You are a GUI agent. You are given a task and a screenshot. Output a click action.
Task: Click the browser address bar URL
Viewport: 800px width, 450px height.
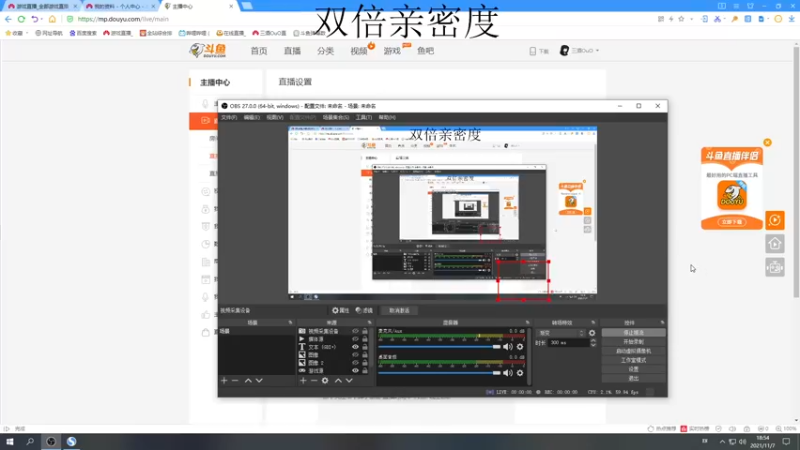(123, 19)
